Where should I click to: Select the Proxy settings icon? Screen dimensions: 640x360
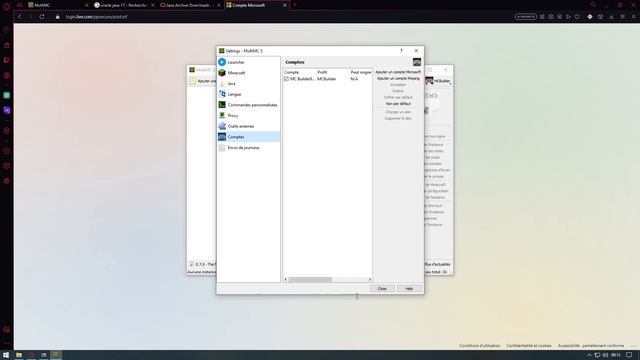(x=222, y=116)
